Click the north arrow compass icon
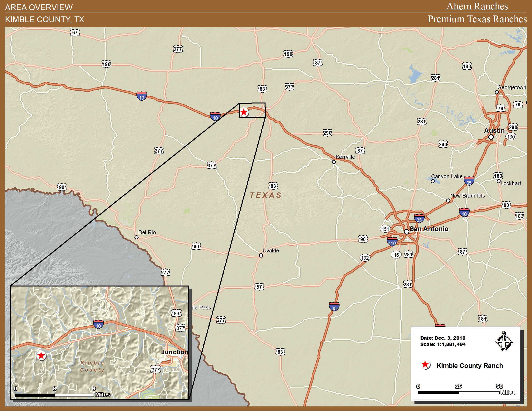The height and width of the screenshot is (411, 532). point(504,342)
